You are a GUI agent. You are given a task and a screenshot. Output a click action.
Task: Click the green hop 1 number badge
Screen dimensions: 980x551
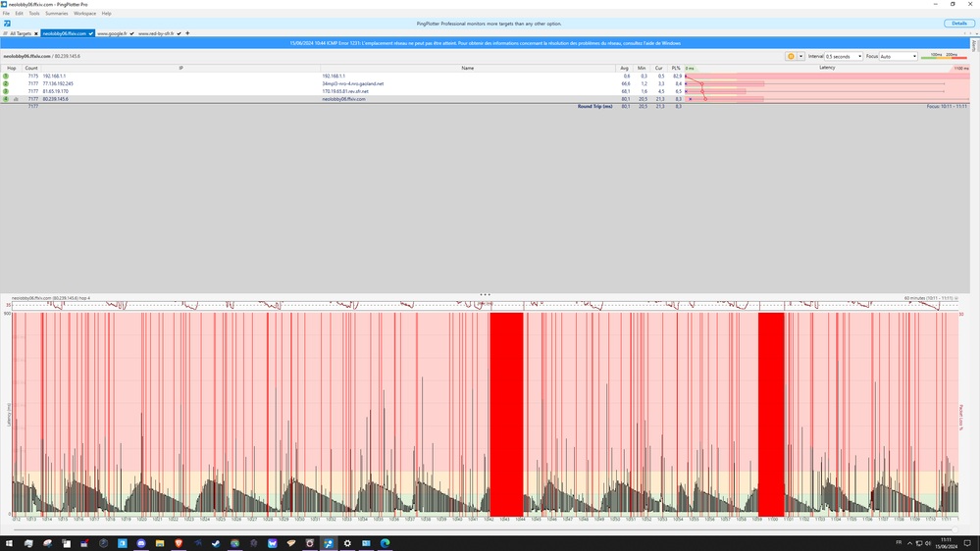pos(6,75)
